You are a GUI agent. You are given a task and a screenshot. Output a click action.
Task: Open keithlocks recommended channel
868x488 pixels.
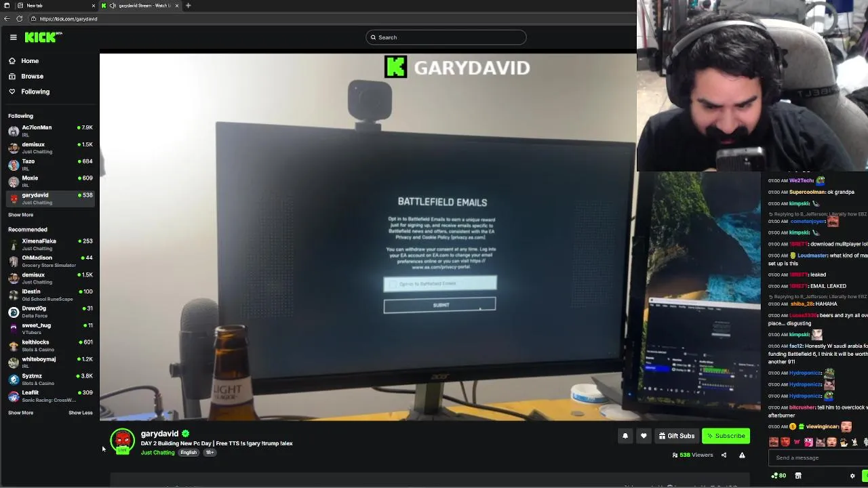click(x=50, y=345)
